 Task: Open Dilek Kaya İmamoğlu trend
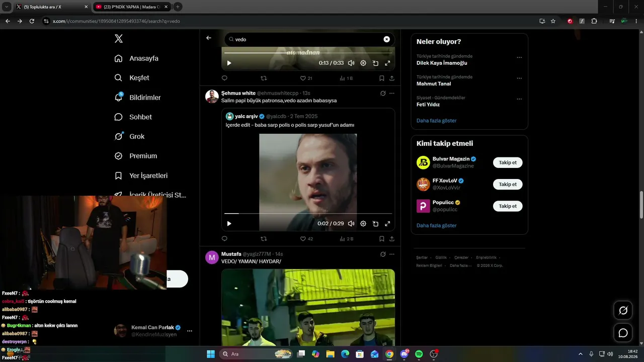click(442, 63)
